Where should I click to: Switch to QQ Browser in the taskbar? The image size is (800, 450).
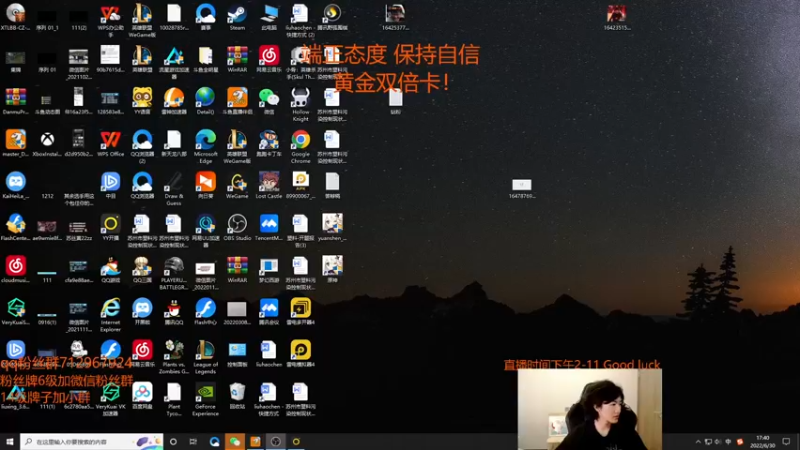[x=214, y=441]
